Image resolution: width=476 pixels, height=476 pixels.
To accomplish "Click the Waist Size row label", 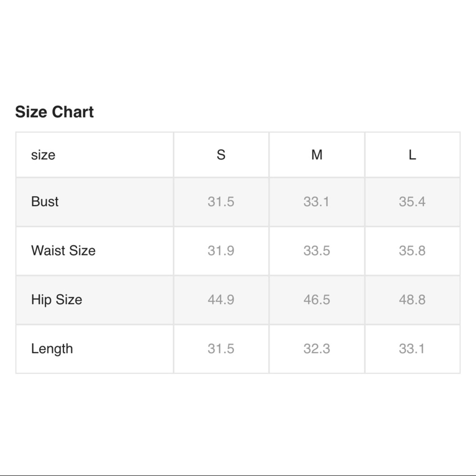I will coord(63,250).
